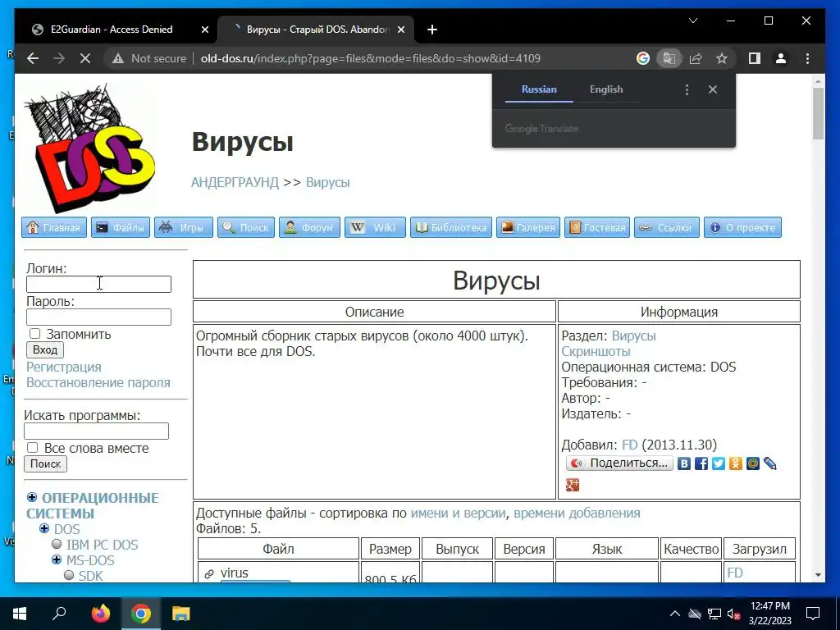840x630 pixels.
Task: Open Google account icon in address bar
Action: 643,58
